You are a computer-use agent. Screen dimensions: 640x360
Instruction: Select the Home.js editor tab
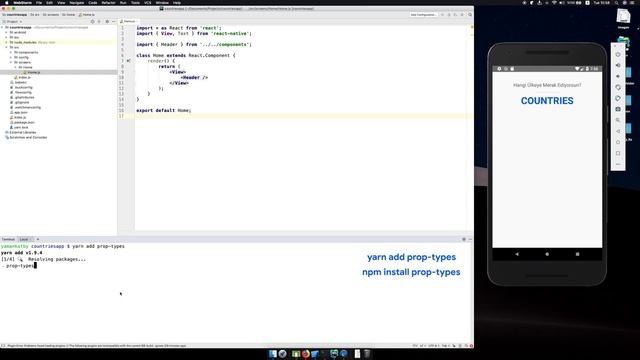coord(128,21)
